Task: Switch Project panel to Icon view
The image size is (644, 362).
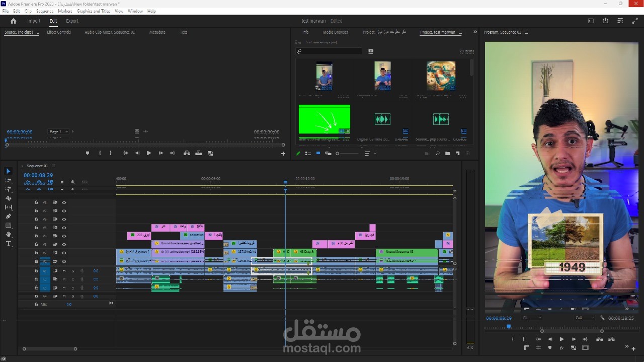Action: (x=318, y=154)
